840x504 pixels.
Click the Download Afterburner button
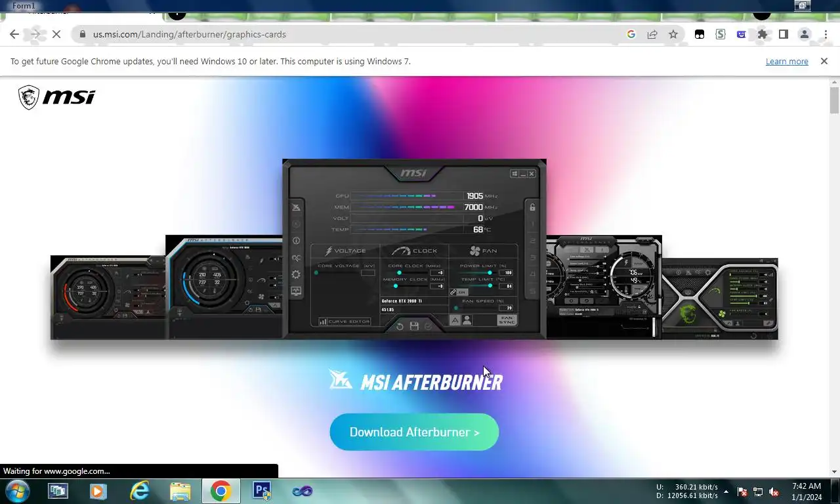[414, 432]
